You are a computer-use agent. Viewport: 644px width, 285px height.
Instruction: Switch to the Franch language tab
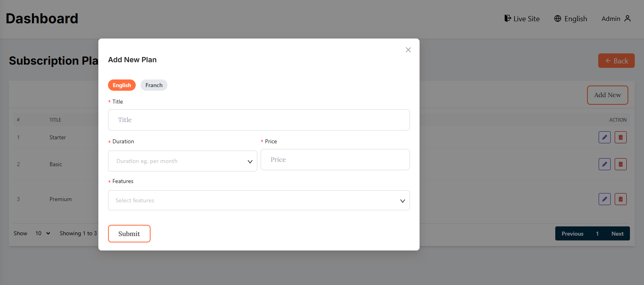(x=154, y=85)
